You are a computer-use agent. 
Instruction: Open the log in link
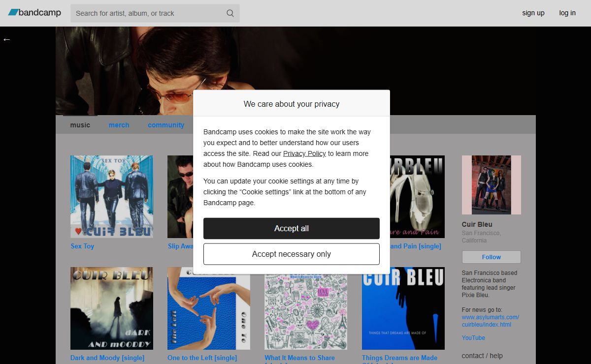[x=567, y=13]
